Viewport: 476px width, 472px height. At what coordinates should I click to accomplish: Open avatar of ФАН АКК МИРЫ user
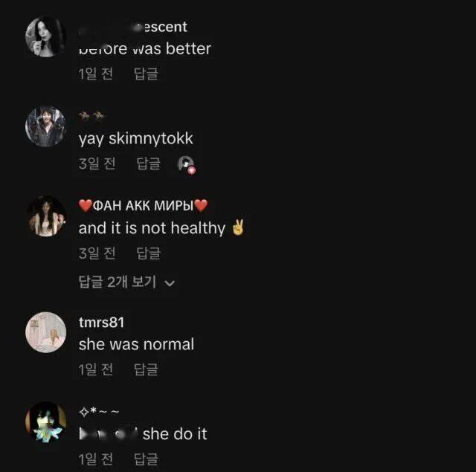[x=45, y=216]
